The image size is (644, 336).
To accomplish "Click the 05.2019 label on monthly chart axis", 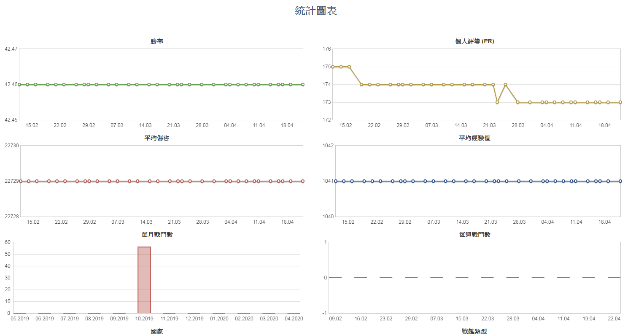I will 20,319.
